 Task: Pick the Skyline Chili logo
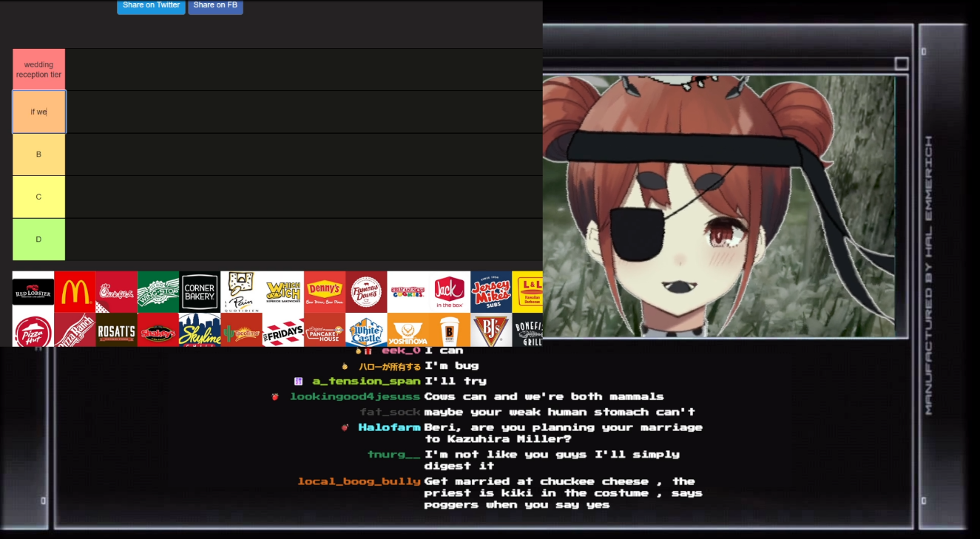tap(200, 330)
